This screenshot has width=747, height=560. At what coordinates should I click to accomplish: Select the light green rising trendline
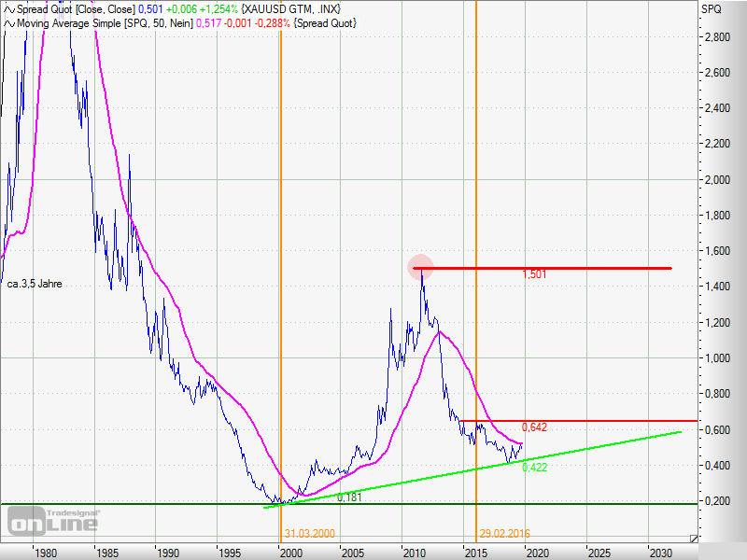472,469
